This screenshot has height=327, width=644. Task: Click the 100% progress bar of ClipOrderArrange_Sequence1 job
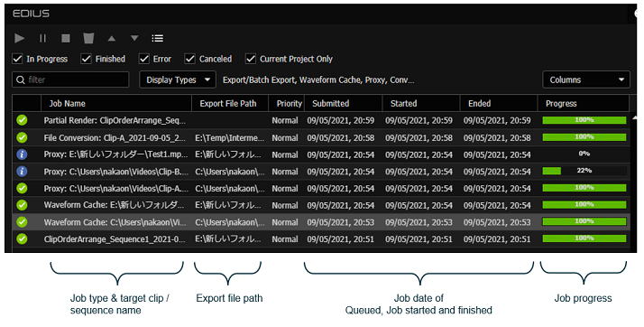pyautogui.click(x=584, y=238)
